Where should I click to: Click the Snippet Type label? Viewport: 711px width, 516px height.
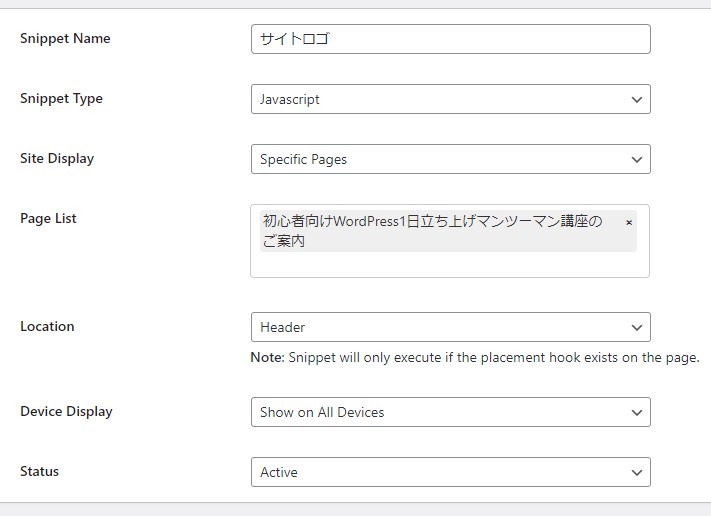point(61,99)
